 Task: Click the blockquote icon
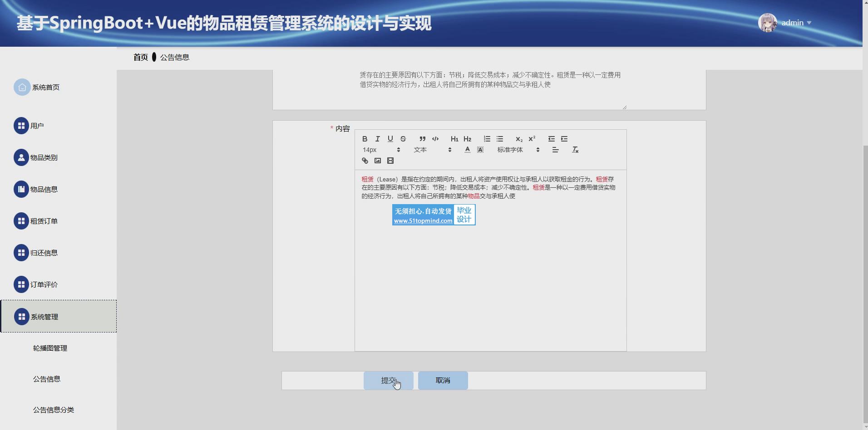point(422,139)
